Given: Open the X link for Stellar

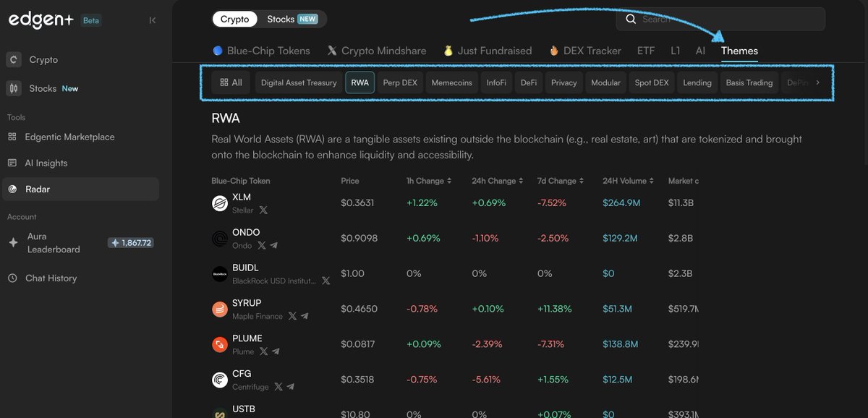Looking at the screenshot, I should point(263,210).
